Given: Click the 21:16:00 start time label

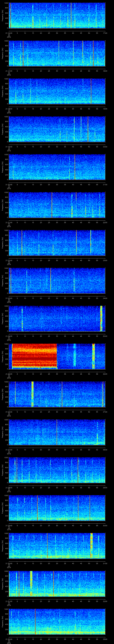Looking at the screenshot, I should 9,33.
